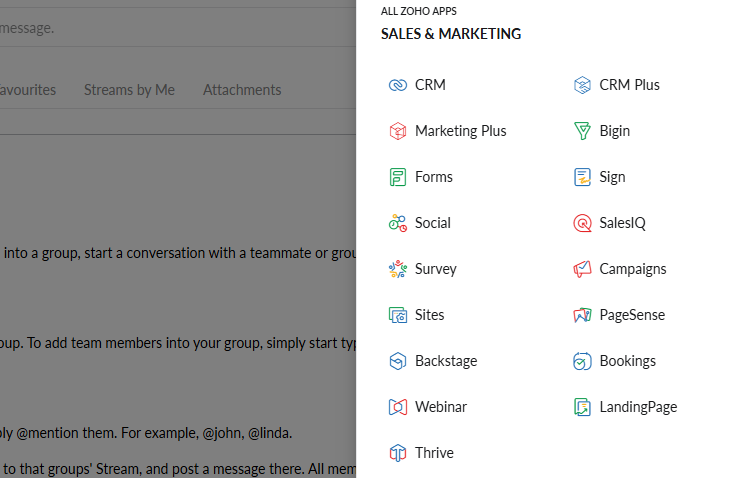The image size is (740, 478).
Task: Open the Survey app icon
Action: pos(398,269)
